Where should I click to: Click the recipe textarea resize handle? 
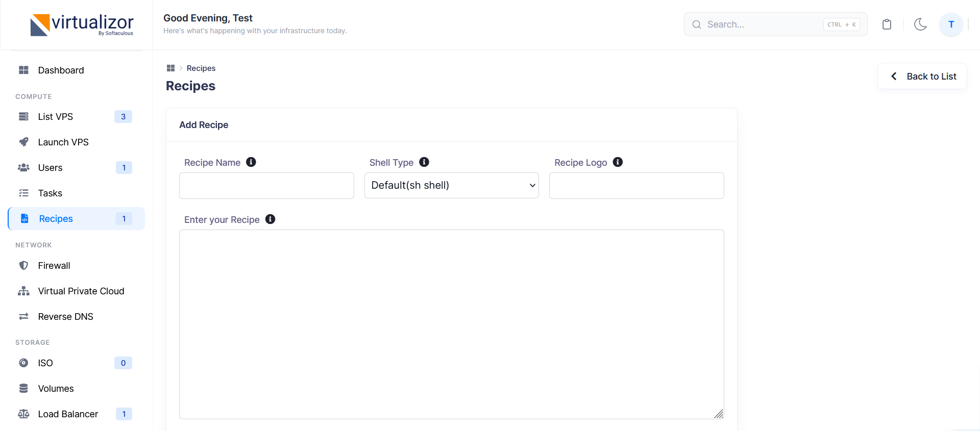click(x=719, y=414)
